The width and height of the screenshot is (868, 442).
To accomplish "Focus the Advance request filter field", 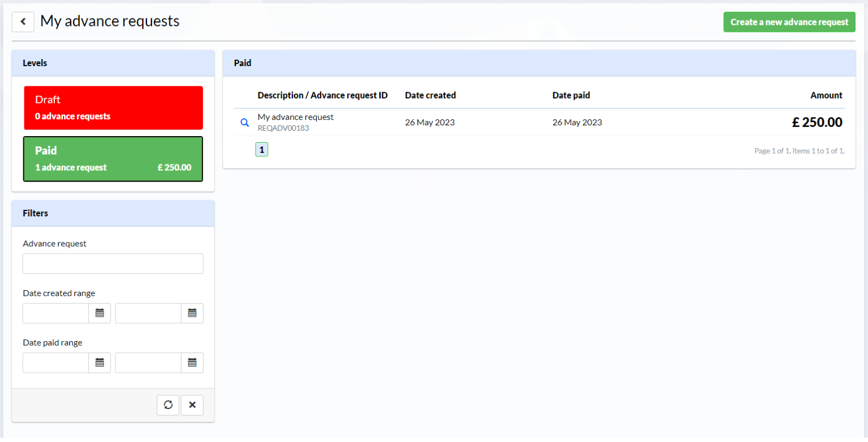I will tap(113, 264).
